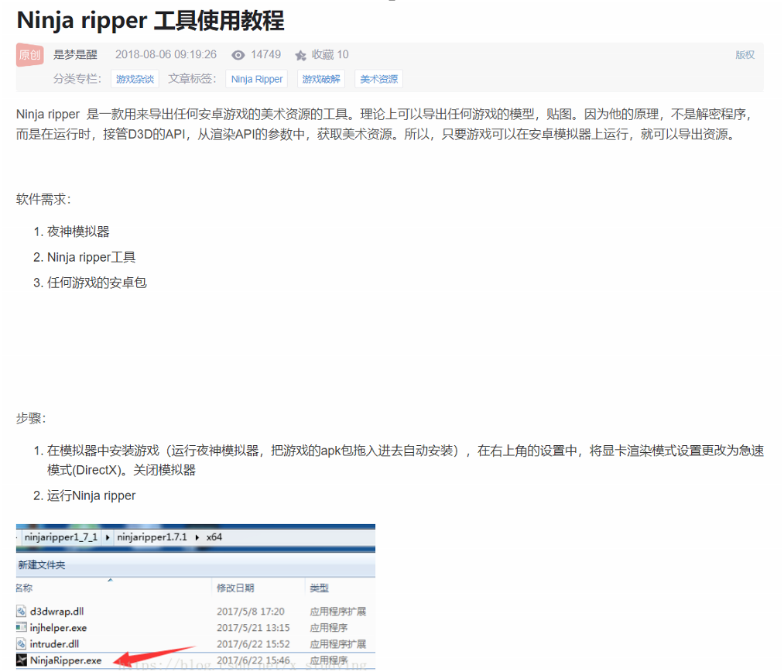Sort by 修改日期 column header
The width and height of the screenshot is (784, 672).
pyautogui.click(x=235, y=588)
